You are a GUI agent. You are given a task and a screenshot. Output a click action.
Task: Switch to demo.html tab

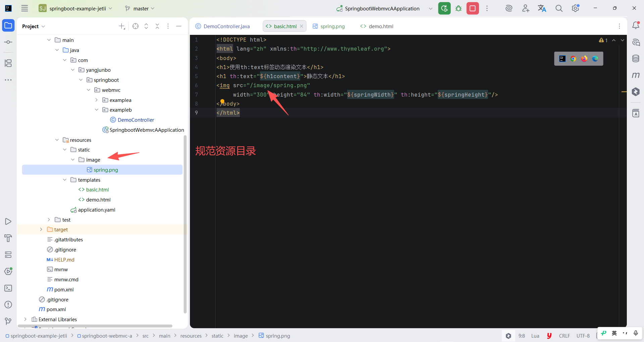[x=377, y=26]
